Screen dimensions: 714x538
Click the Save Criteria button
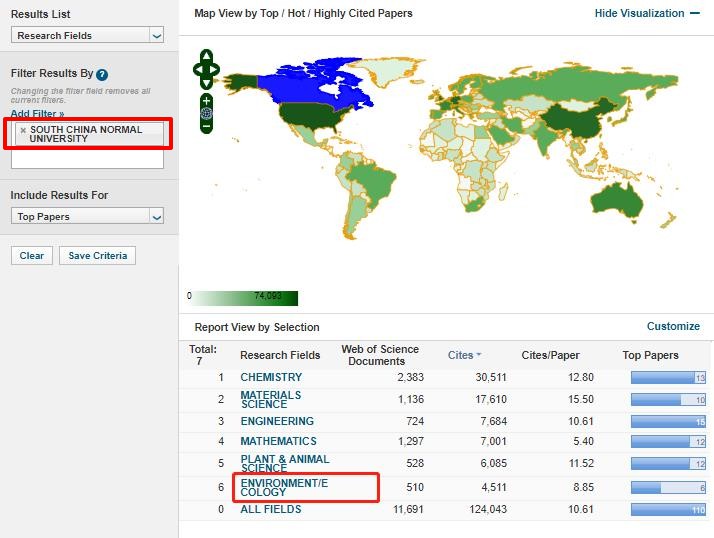[97, 256]
